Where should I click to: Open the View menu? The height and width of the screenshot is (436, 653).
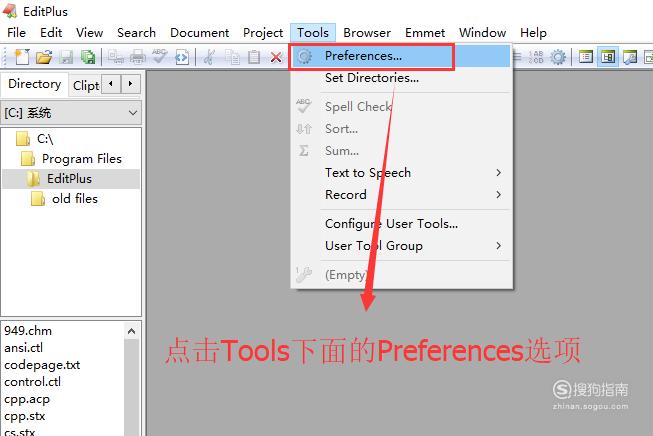89,32
